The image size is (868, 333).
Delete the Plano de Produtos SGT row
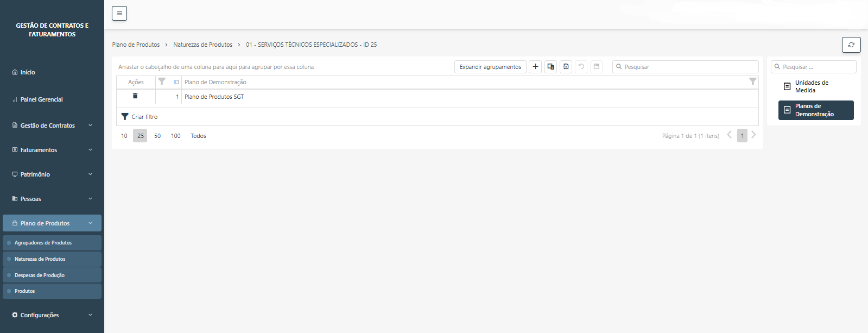(135, 96)
